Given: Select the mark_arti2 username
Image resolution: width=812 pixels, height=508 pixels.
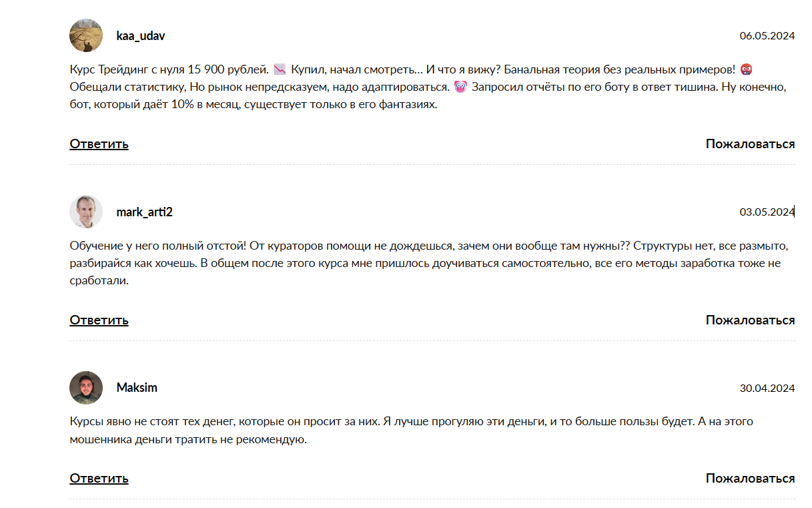Looking at the screenshot, I should pyautogui.click(x=144, y=212).
